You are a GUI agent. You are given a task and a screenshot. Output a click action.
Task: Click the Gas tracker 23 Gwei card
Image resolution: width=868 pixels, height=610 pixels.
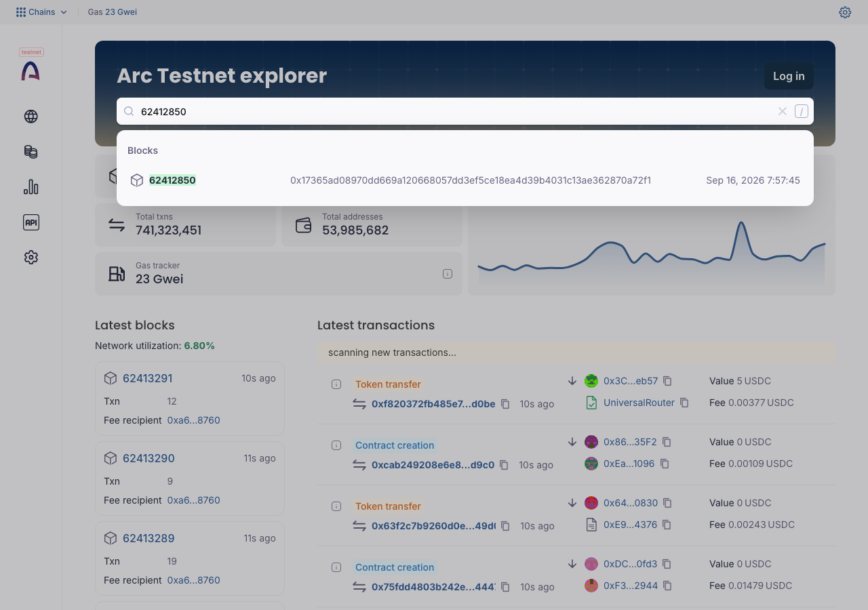(x=278, y=274)
